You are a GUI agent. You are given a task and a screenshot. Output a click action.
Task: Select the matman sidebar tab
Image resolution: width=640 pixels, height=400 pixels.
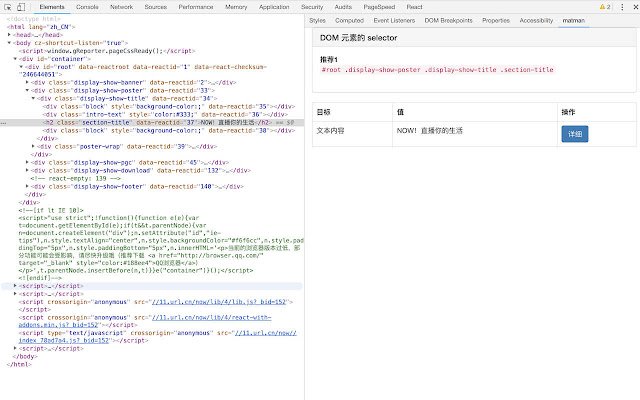click(x=573, y=20)
